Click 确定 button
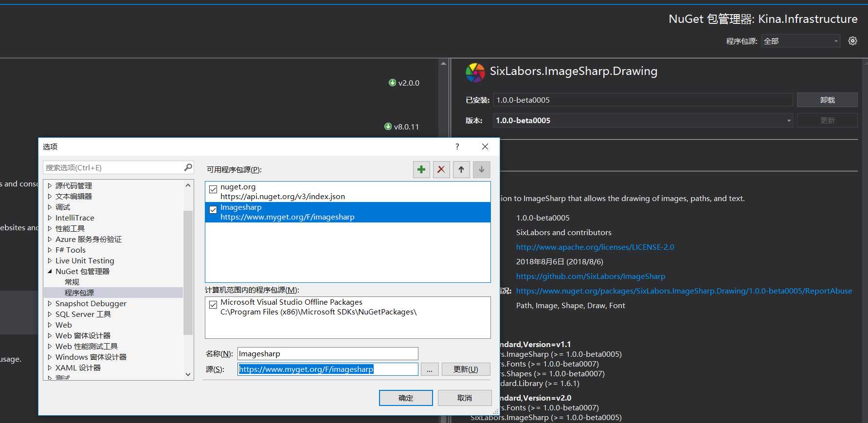This screenshot has height=423, width=868. (x=406, y=398)
